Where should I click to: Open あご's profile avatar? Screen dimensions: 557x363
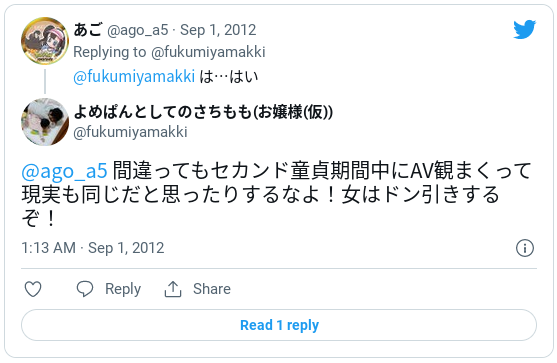45,40
